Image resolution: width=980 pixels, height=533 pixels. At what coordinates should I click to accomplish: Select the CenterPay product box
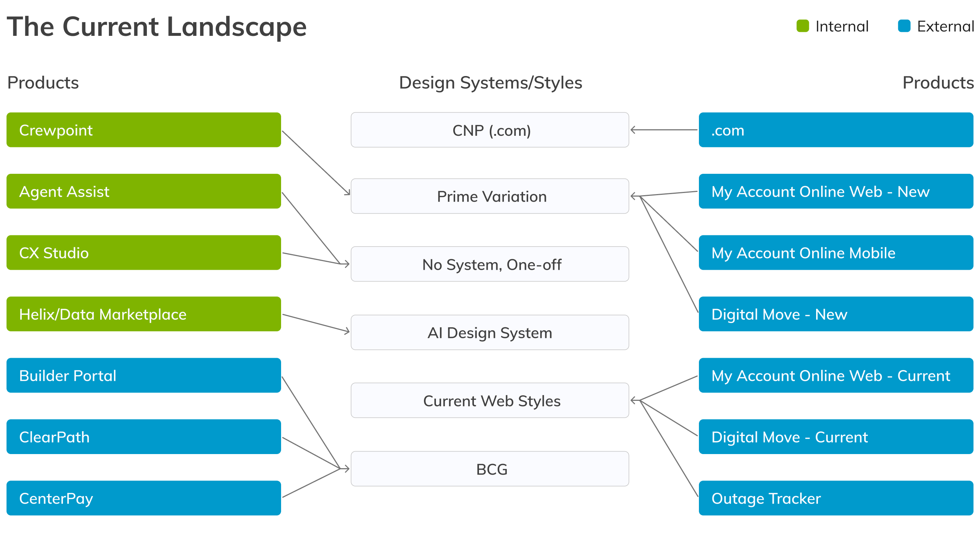[144, 498]
